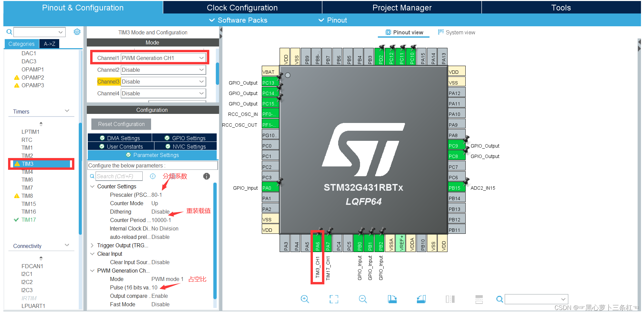The image size is (644, 314).
Task: Click the zoom out icon below the chip
Action: (363, 299)
